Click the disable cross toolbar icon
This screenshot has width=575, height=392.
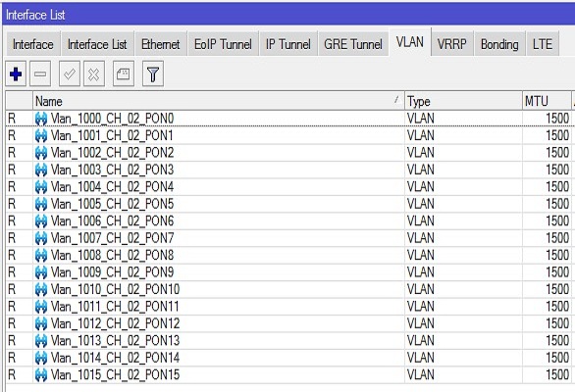[94, 74]
